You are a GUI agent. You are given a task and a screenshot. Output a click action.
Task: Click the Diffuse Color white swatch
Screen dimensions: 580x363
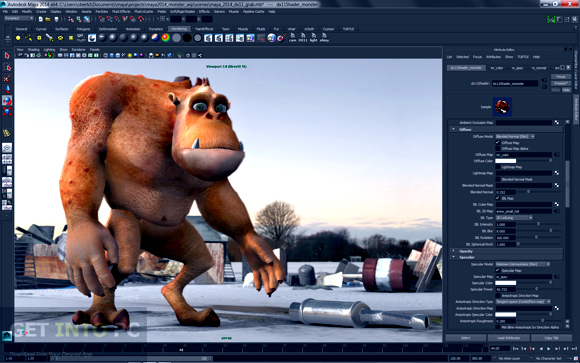click(x=506, y=161)
